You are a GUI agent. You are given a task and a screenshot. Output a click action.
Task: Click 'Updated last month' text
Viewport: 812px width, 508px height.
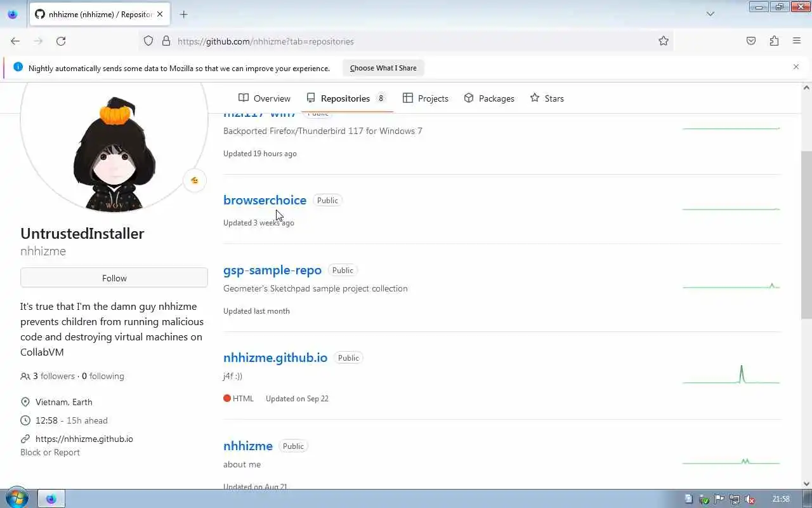click(x=256, y=311)
